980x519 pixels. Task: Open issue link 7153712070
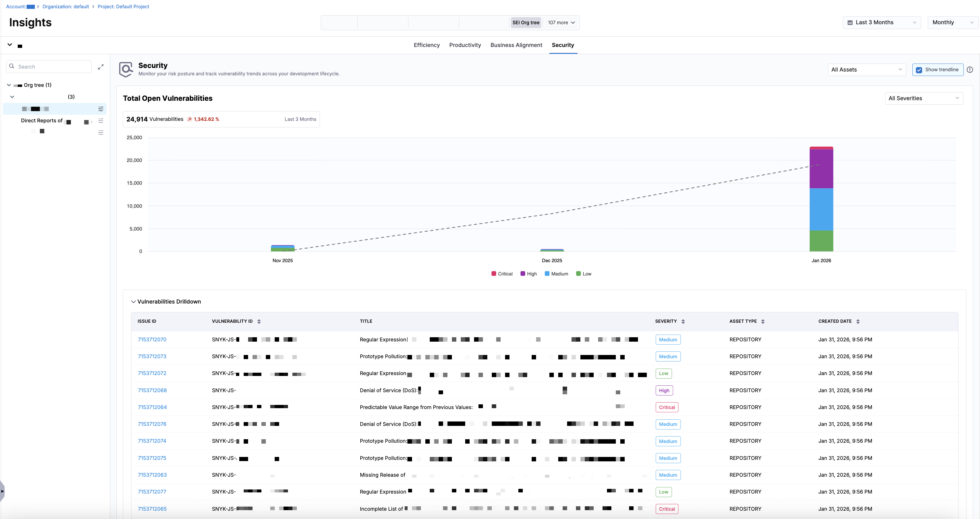pyautogui.click(x=152, y=340)
